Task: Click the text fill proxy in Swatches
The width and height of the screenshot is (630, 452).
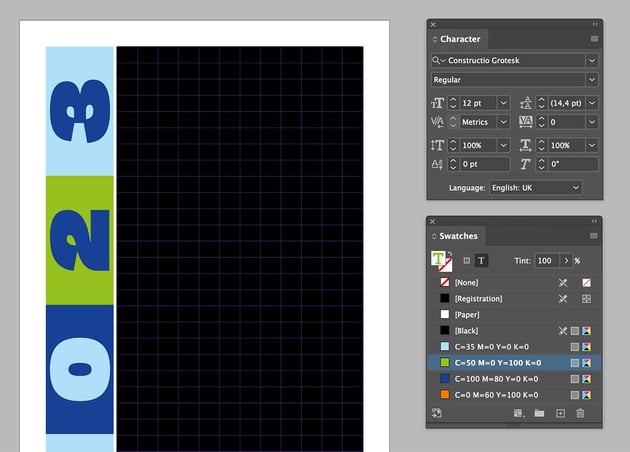Action: pos(438,258)
